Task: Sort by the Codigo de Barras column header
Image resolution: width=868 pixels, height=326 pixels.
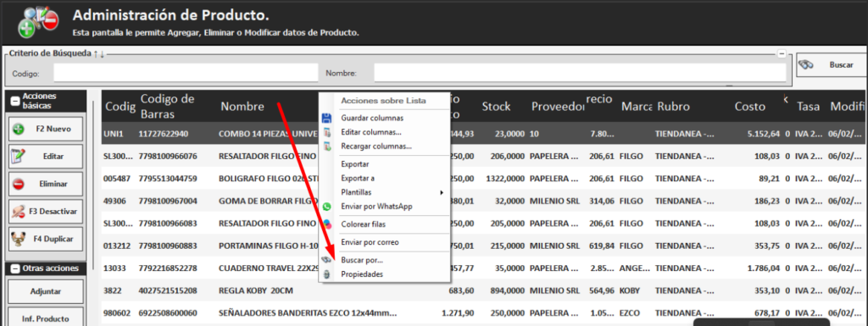Action: tap(167, 106)
